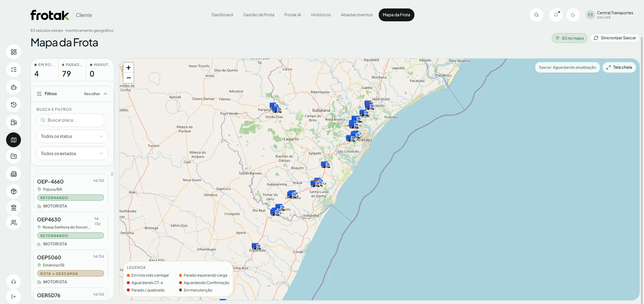Open the bank institution icon in sidebar
The height and width of the screenshot is (304, 644).
click(x=14, y=208)
